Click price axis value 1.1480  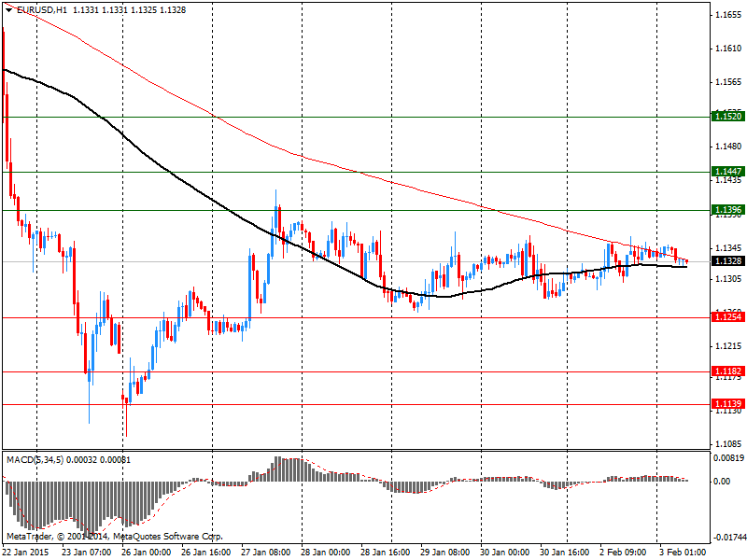(x=728, y=147)
